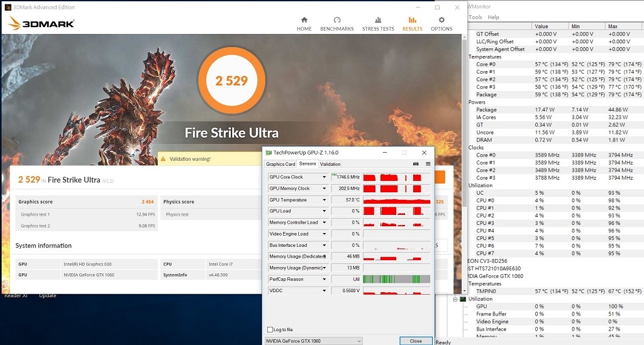644x345 pixels.
Task: Collapse the Utilization node under GTX 1060
Action: (x=455, y=299)
